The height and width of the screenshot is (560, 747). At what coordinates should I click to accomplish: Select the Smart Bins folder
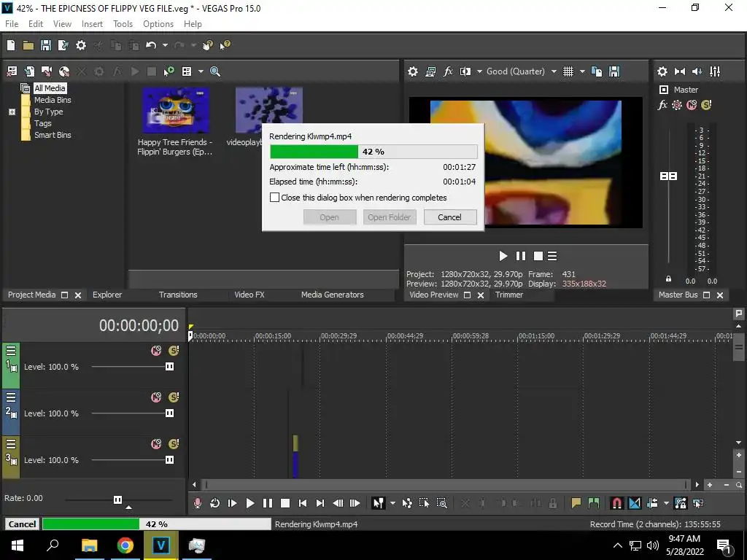53,135
